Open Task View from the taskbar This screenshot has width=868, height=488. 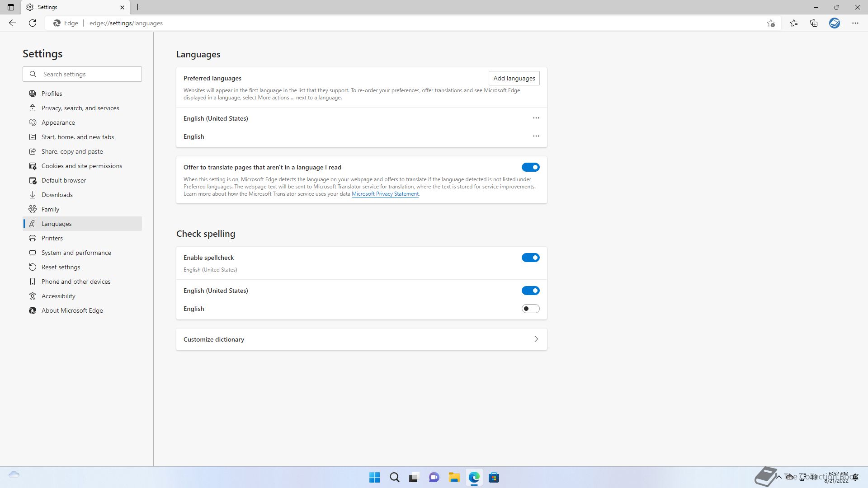point(414,478)
